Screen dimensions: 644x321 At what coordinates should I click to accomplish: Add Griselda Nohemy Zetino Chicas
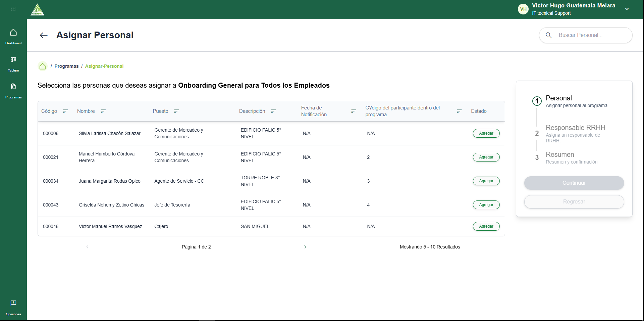486,205
